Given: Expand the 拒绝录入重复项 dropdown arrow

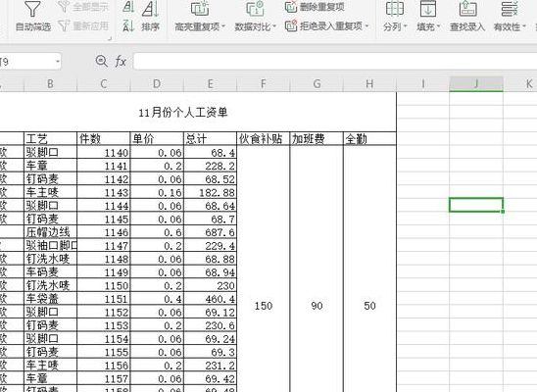Looking at the screenshot, I should (x=366, y=26).
